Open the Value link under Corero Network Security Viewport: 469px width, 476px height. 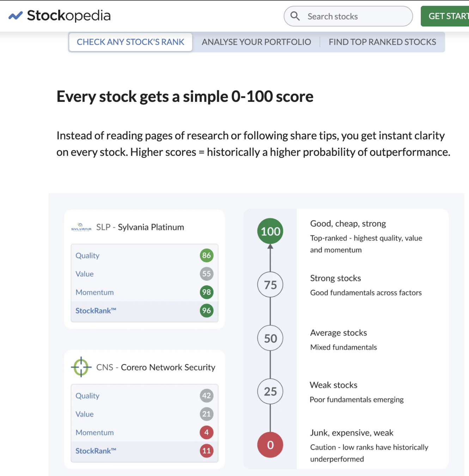(85, 414)
